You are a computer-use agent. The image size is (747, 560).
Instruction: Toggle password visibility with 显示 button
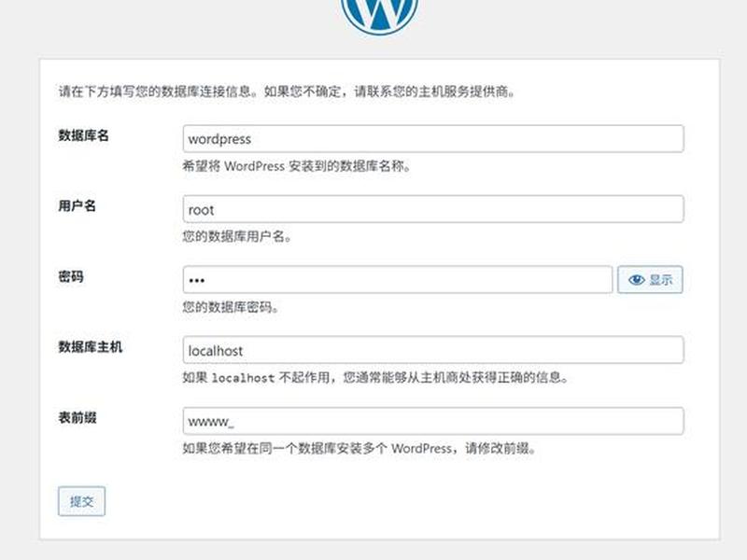point(650,279)
